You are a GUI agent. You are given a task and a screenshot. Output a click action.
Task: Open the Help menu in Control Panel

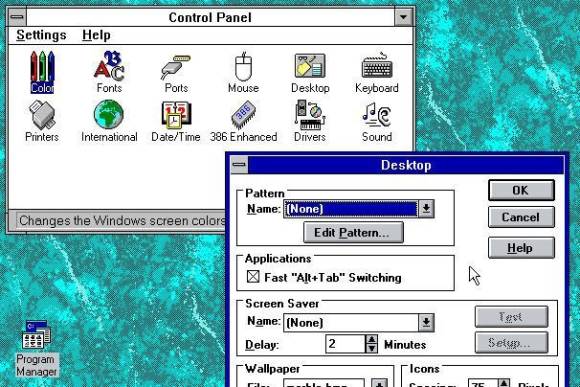(x=96, y=35)
